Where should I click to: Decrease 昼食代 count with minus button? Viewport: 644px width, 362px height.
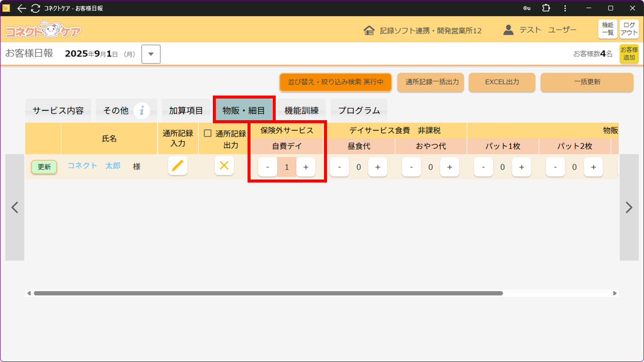pos(340,167)
